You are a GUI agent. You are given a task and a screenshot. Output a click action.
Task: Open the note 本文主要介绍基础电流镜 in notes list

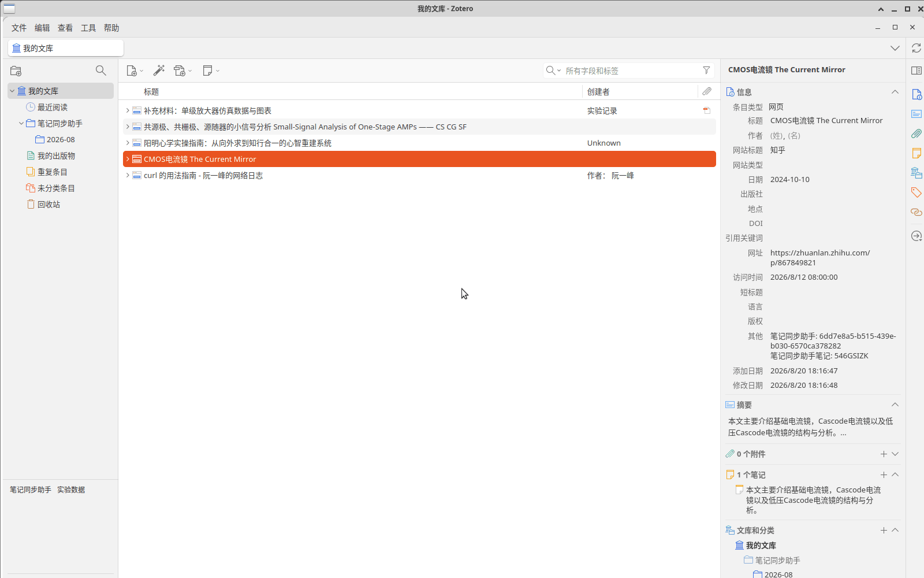tap(814, 500)
